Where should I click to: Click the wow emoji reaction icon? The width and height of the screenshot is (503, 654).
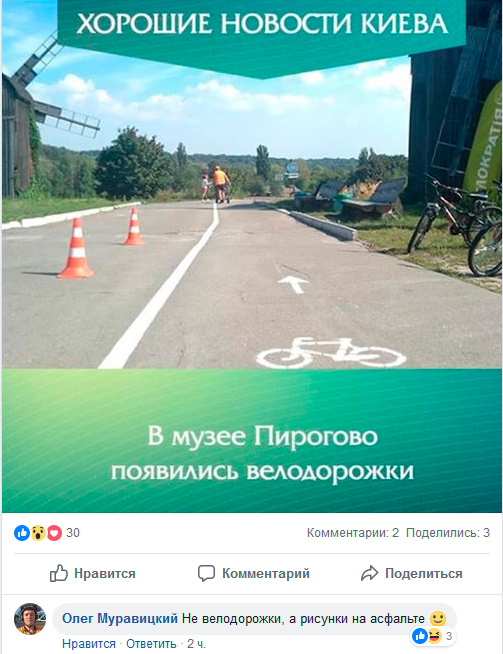(38, 533)
